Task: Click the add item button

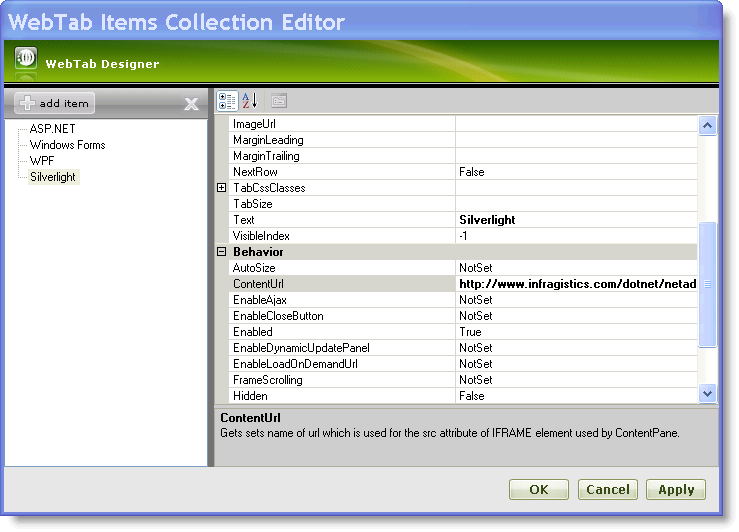Action: click(x=55, y=103)
